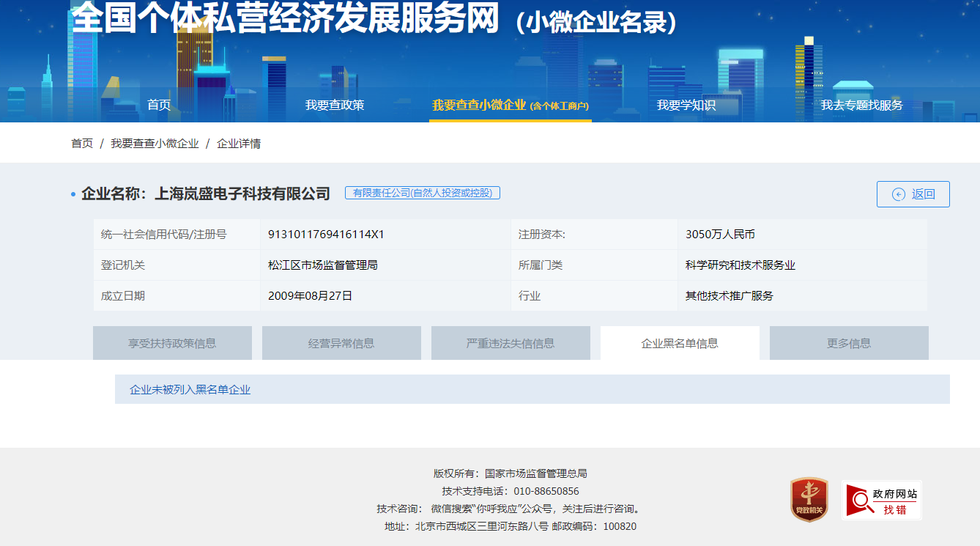Click the 登记机关 label
The height and width of the screenshot is (546, 980).
pos(123,265)
